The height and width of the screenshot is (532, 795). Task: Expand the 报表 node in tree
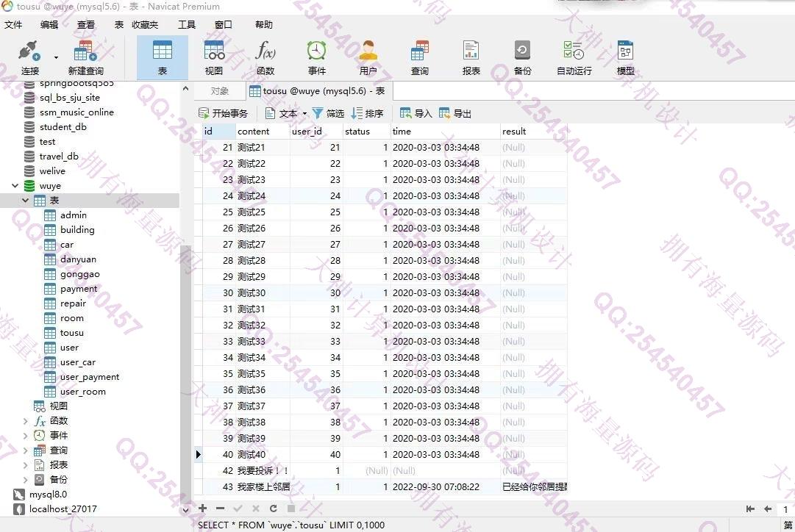tap(25, 465)
